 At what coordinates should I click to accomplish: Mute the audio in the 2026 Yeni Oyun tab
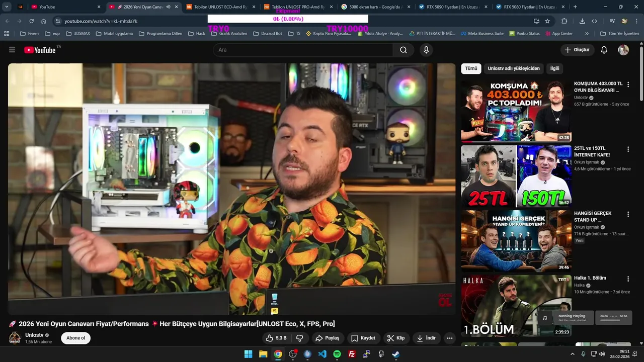click(168, 7)
